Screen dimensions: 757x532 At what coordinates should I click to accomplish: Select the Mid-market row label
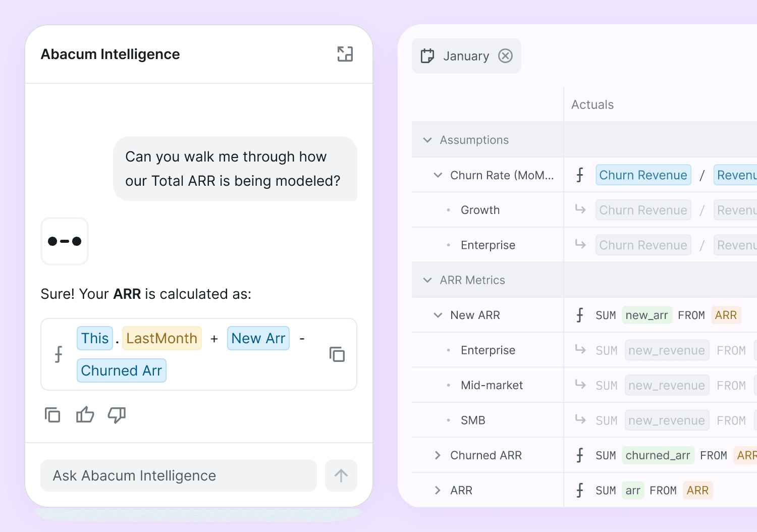492,385
